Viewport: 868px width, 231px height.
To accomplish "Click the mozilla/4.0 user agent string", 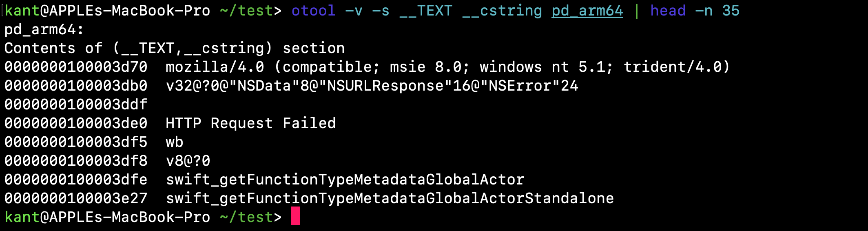I will 448,67.
